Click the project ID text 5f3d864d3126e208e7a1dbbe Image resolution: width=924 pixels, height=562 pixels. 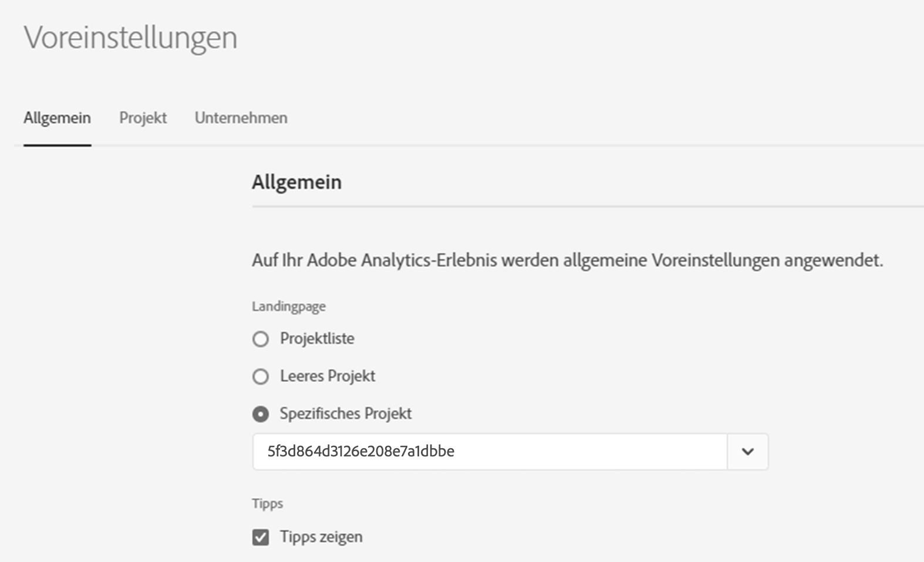coord(361,451)
